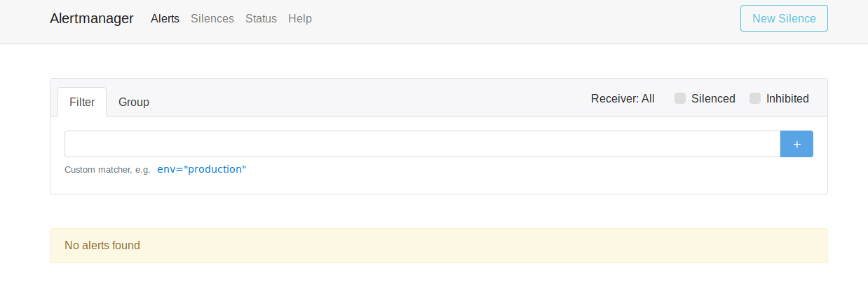868x285 pixels.
Task: Focus the custom matcher filter input
Action: [x=422, y=144]
